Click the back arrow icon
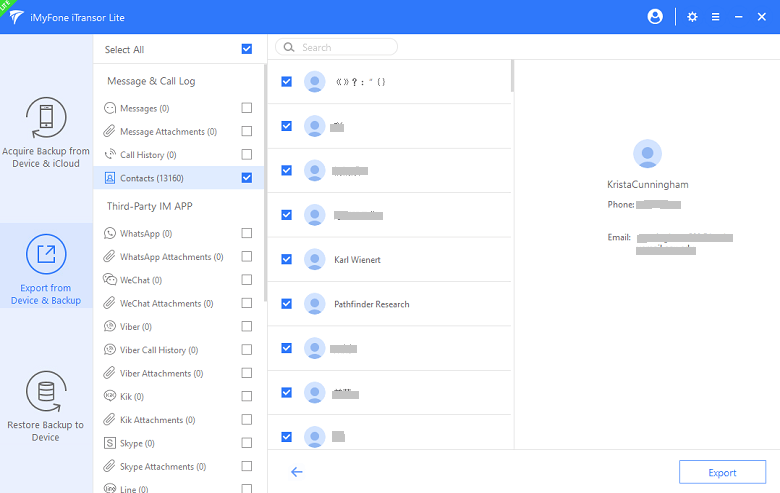The height and width of the screenshot is (493, 780). click(297, 472)
